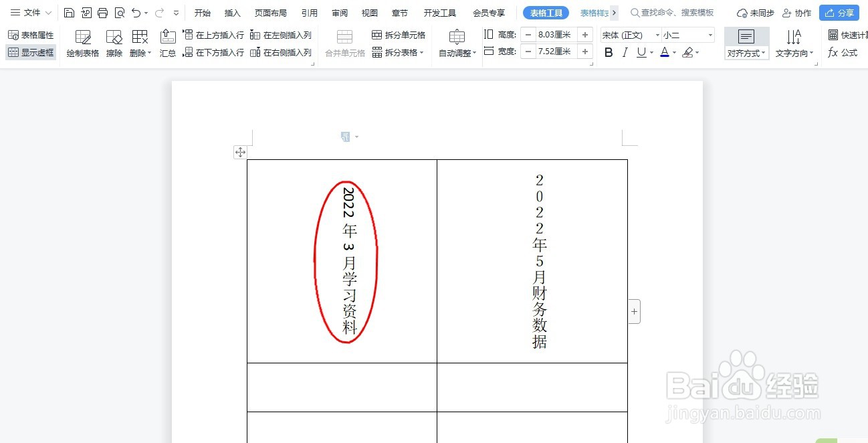This screenshot has width=868, height=443.
Task: Click 拆分单元格 split cells
Action: (x=399, y=35)
